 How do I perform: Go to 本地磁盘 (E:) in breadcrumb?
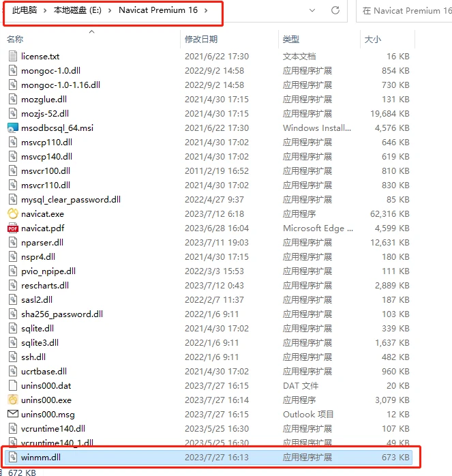78,10
